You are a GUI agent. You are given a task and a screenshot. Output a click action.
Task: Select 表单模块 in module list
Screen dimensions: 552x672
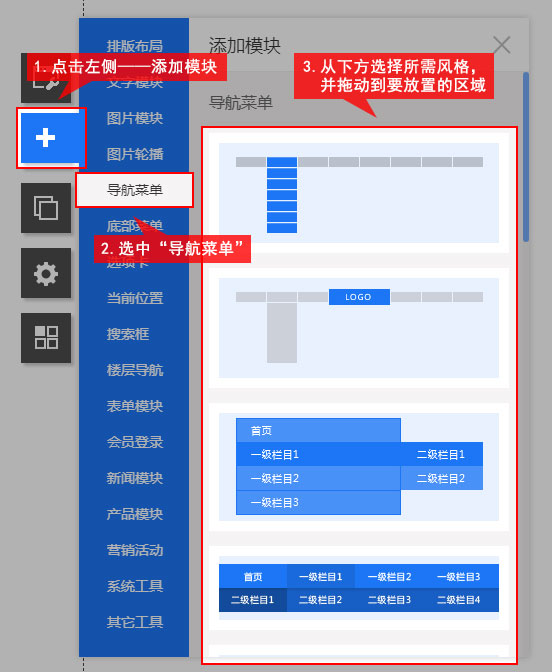135,406
